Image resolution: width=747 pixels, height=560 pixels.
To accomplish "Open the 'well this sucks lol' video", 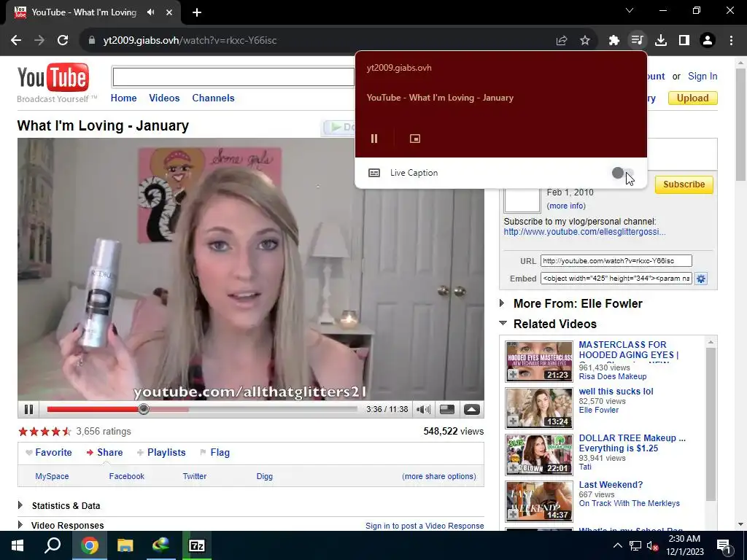I will tap(616, 392).
